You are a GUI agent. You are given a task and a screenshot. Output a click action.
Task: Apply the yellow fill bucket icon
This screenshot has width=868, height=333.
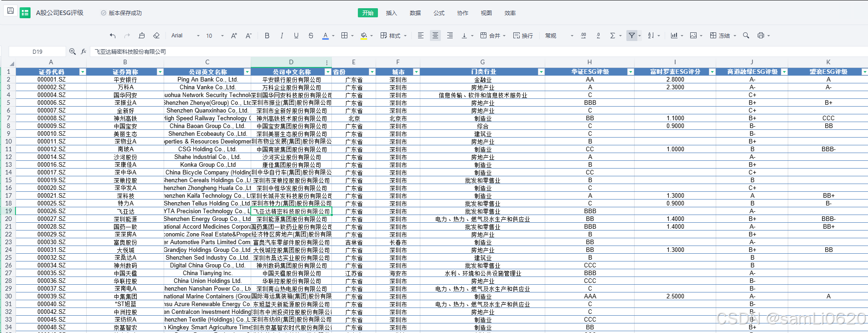click(364, 36)
